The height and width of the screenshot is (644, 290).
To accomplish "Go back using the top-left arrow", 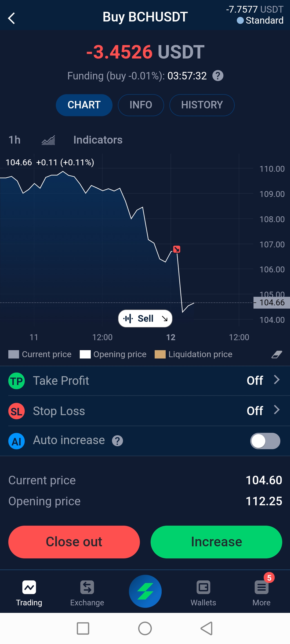I will 12,18.
